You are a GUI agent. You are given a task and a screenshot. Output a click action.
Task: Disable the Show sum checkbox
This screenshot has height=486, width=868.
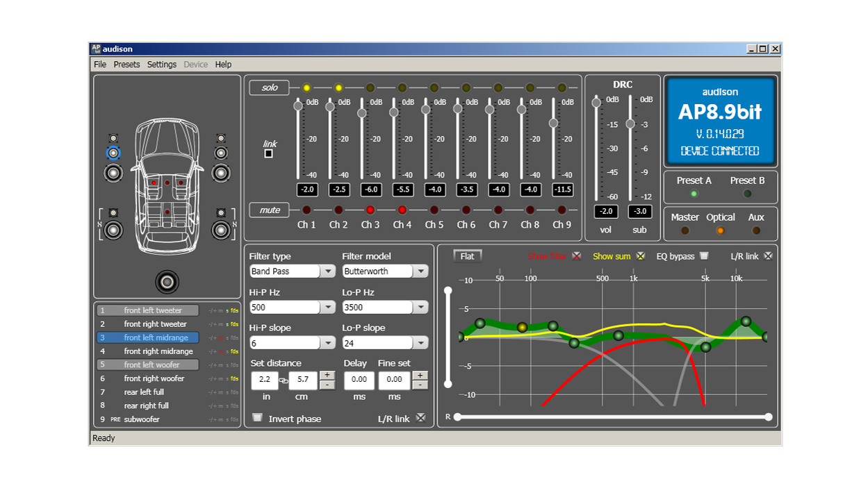pos(641,256)
